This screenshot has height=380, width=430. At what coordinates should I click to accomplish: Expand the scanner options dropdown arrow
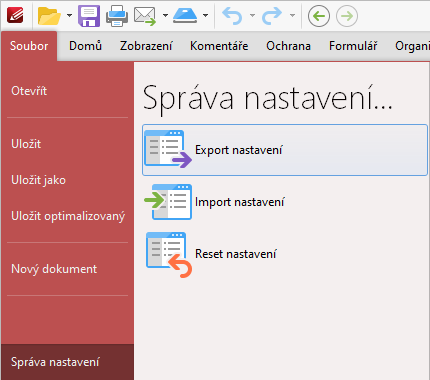coord(206,15)
